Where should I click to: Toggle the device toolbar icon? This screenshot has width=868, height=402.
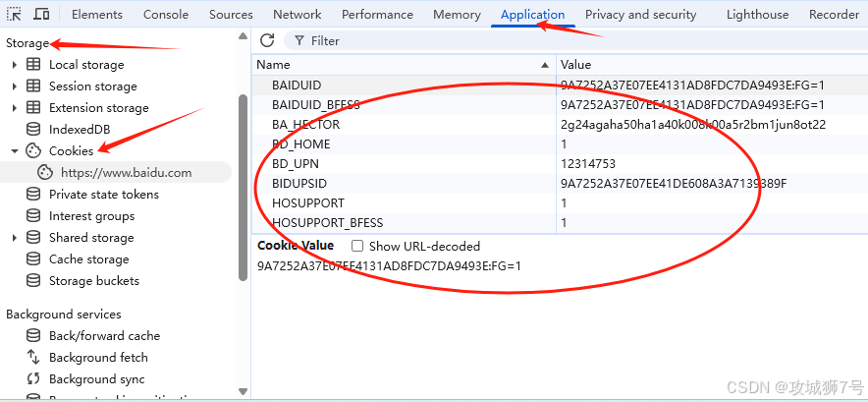41,14
